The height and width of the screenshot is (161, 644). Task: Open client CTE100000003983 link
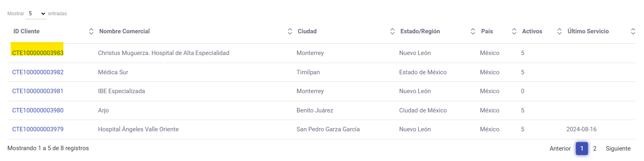pos(38,53)
